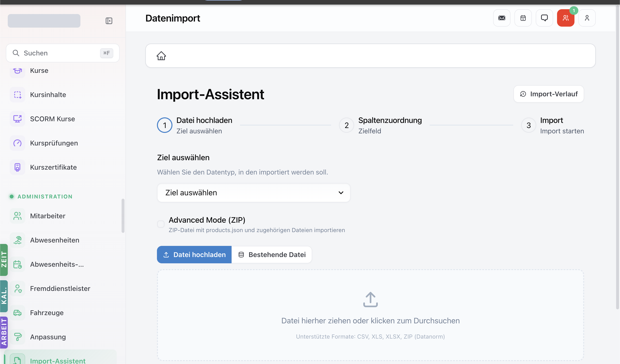Click the file drop zone text
The width and height of the screenshot is (620, 364).
[x=370, y=321]
